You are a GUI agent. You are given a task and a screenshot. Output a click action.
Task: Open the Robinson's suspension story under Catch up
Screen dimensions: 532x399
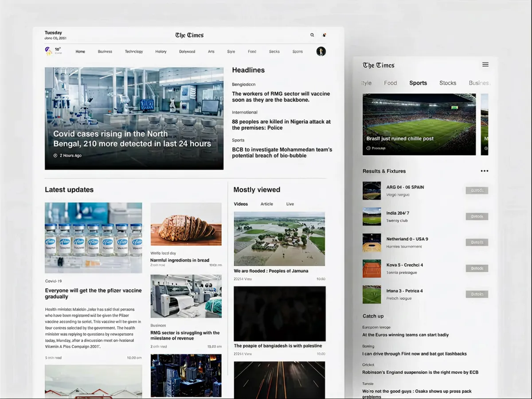(x=420, y=372)
